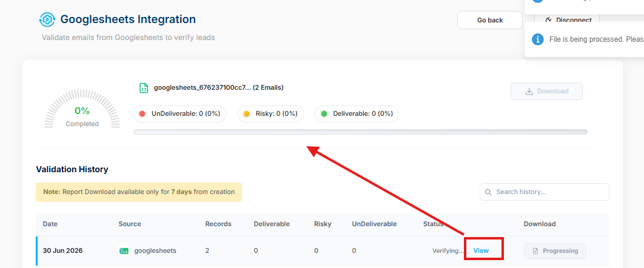
Task: Click the Risky: 0 (0%) chip
Action: pos(270,113)
